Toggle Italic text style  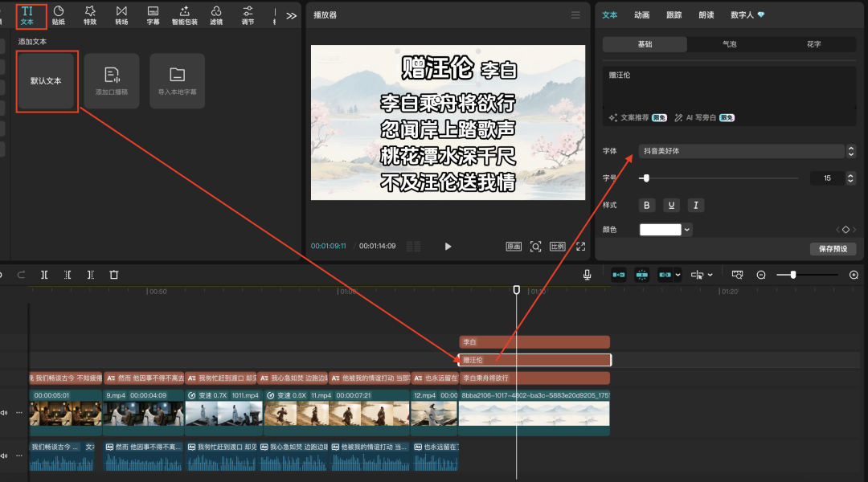[696, 206]
